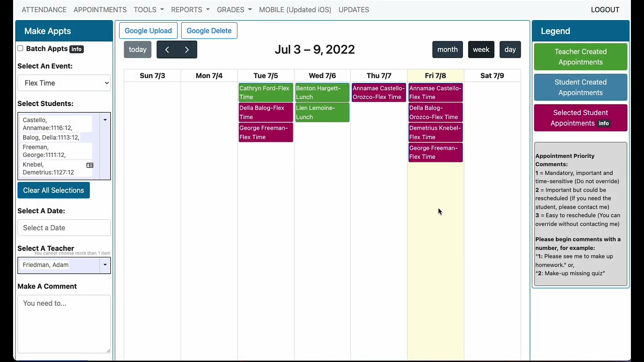Open Demetrius Knebel's Flex Time appointment on Friday
The height and width of the screenshot is (362, 644).
pos(435,132)
